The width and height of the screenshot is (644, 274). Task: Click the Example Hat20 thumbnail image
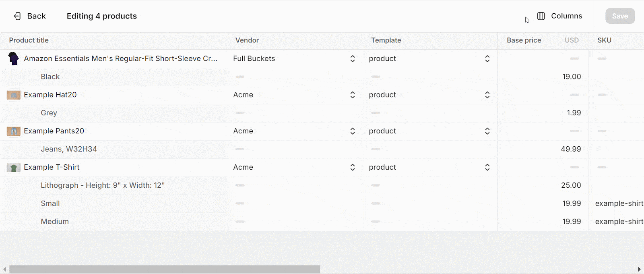pos(14,95)
